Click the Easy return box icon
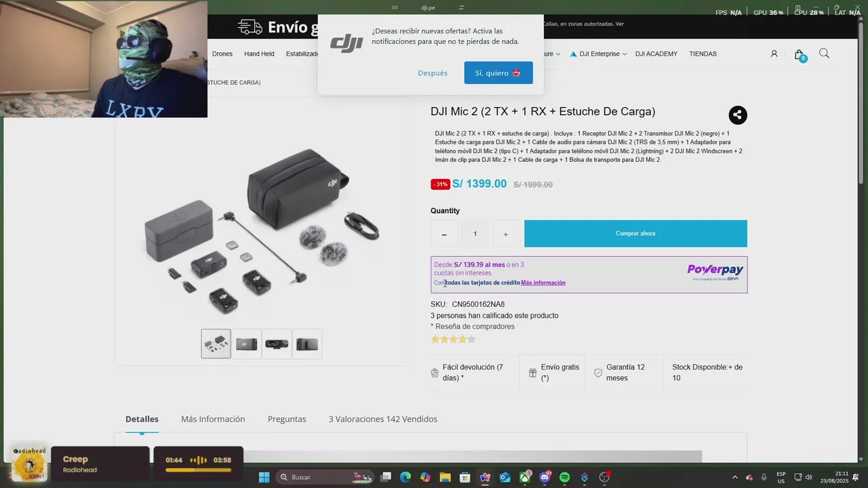This screenshot has width=868, height=488. click(435, 373)
